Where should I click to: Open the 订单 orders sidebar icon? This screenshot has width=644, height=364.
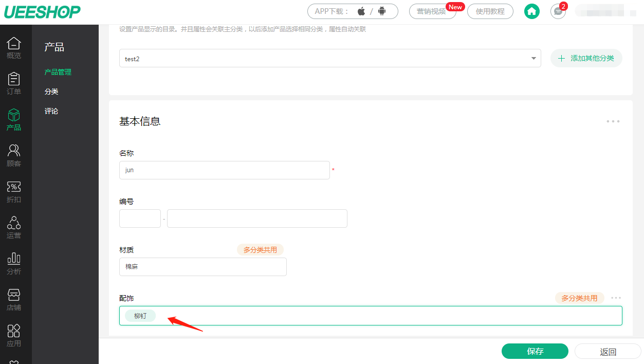14,84
